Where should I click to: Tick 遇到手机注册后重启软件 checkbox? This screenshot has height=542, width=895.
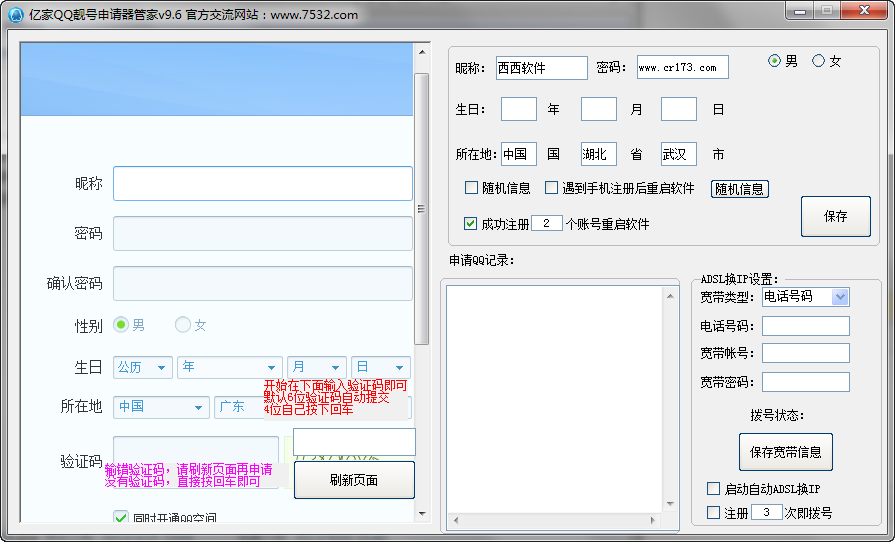551,188
